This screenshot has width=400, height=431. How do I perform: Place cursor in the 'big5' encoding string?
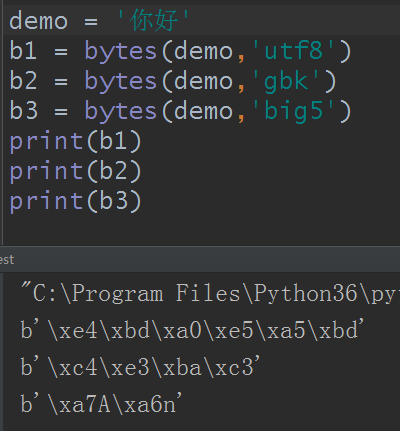coord(293,111)
